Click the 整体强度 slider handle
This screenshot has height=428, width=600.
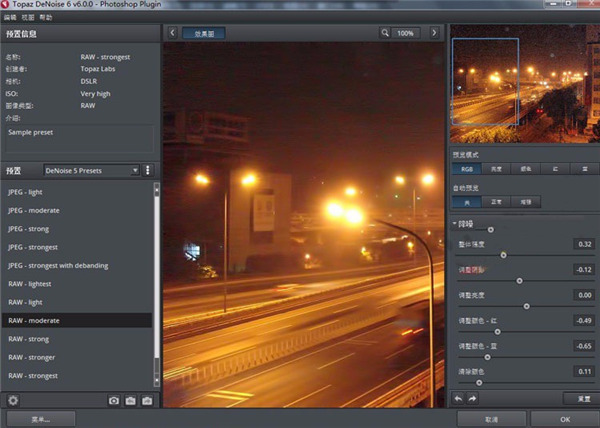tap(503, 255)
